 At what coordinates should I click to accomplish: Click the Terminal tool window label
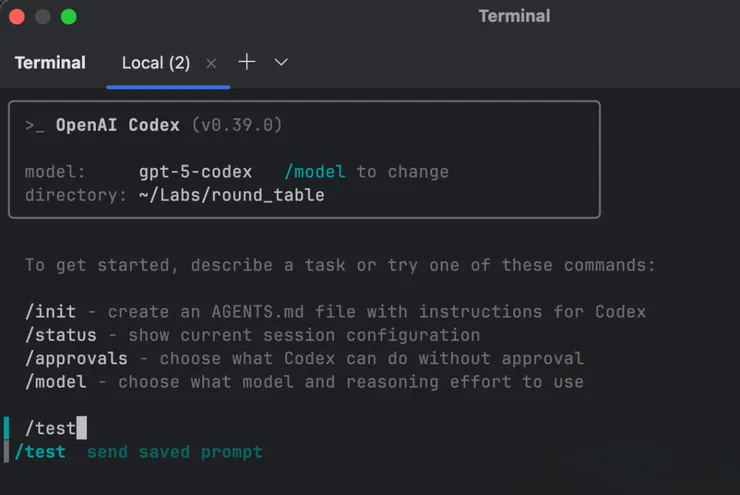pos(50,62)
